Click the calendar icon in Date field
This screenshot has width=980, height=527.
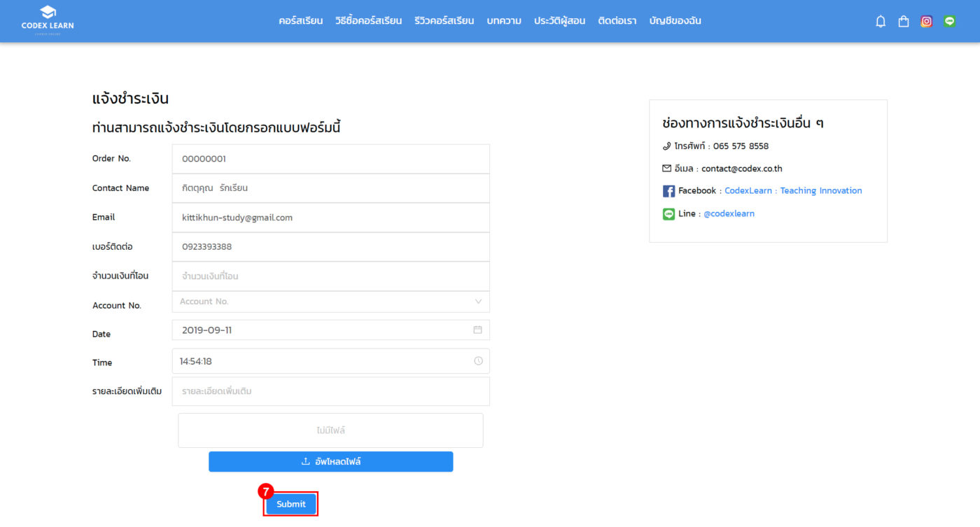tap(477, 330)
